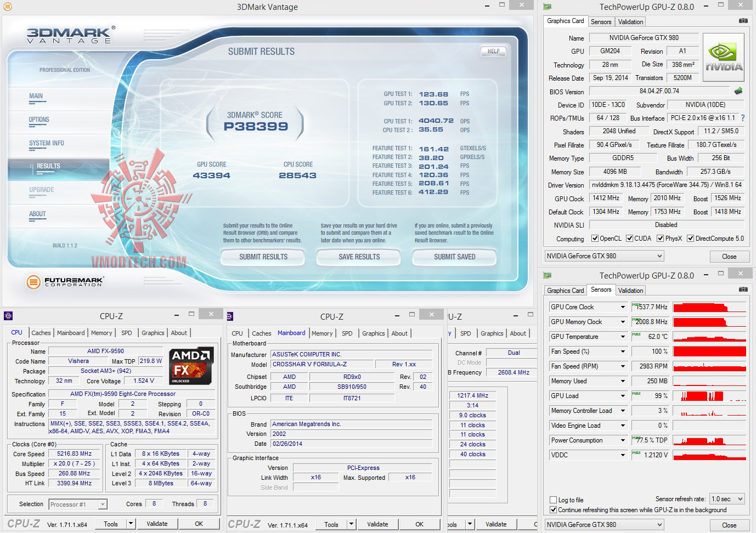Viewport: 756px width, 533px height.
Task: Click the NVIDIA logo in GPU-Z
Action: pyautogui.click(x=724, y=58)
